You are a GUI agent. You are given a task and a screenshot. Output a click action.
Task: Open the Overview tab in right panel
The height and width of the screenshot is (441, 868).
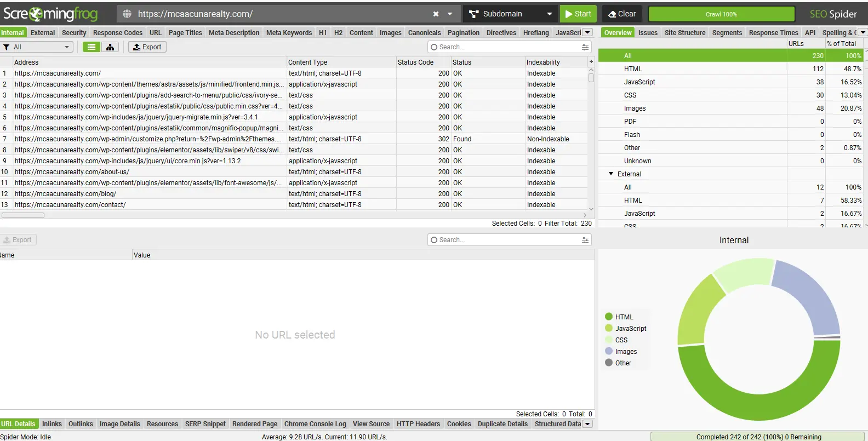tap(618, 33)
